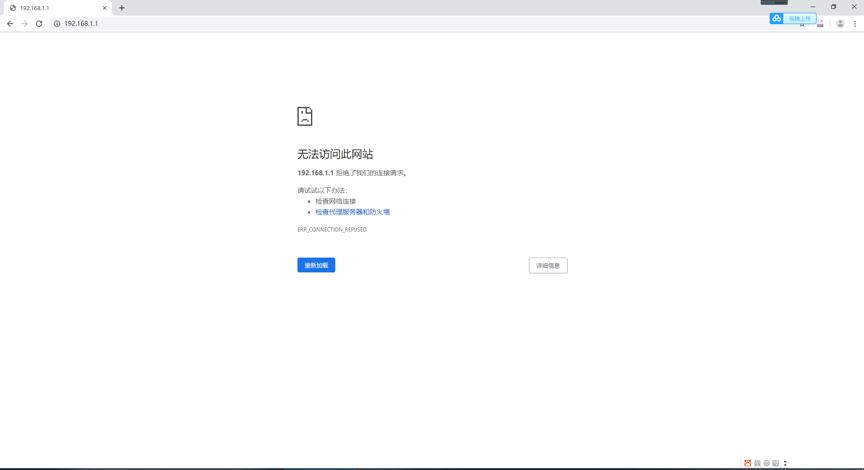Click the light-blue cloud upload label
This screenshot has height=470, width=864.
800,19
